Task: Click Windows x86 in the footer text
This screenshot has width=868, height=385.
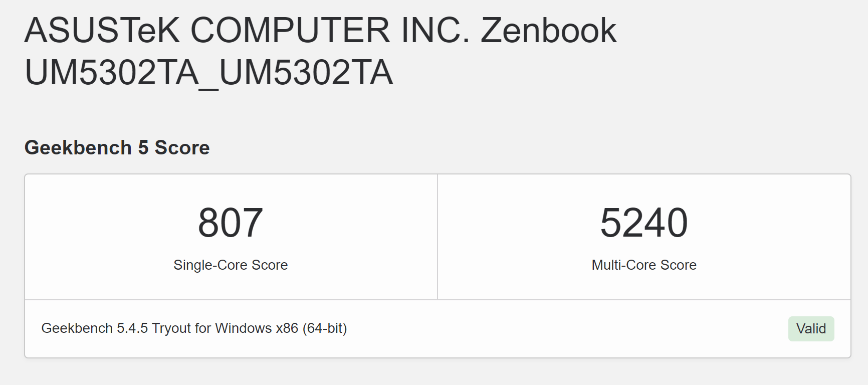Action: pyautogui.click(x=257, y=328)
